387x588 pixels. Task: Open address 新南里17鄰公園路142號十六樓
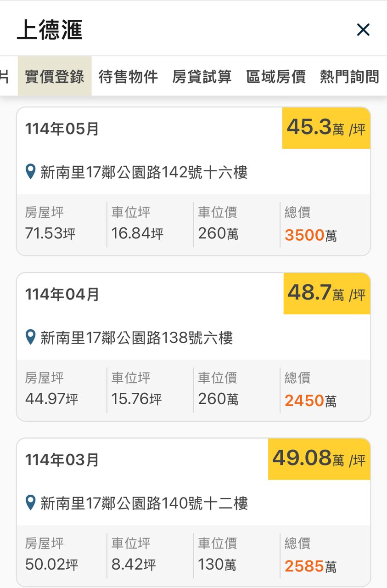point(144,173)
